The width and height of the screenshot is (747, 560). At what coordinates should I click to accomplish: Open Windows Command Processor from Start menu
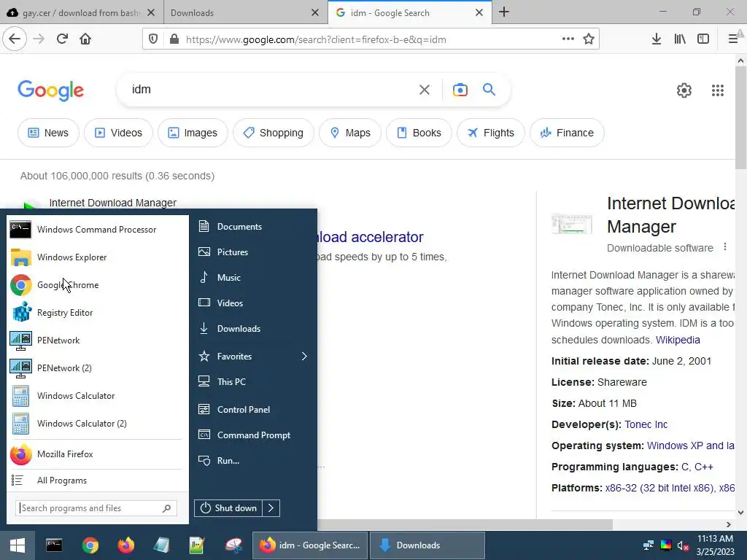click(97, 230)
